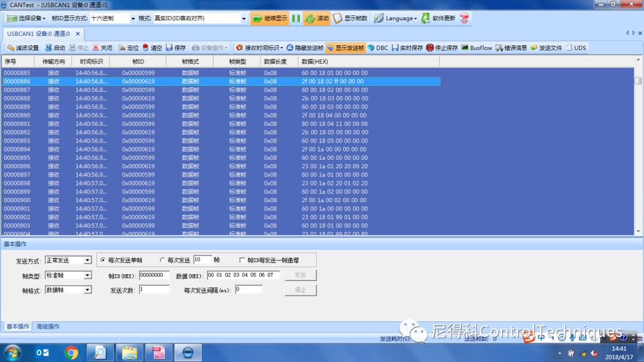644x362 pixels.
Task: Select the USBCAN1 设备:0 通道:0 tab
Action: 38,33
